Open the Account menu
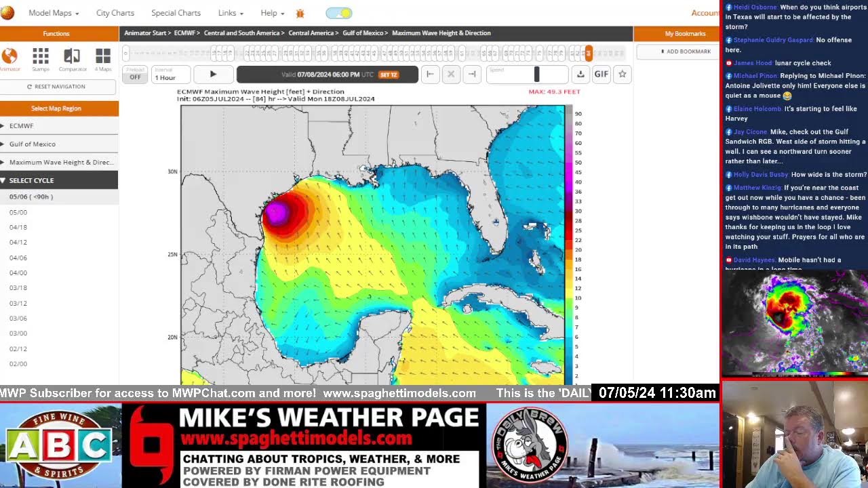 pos(705,13)
